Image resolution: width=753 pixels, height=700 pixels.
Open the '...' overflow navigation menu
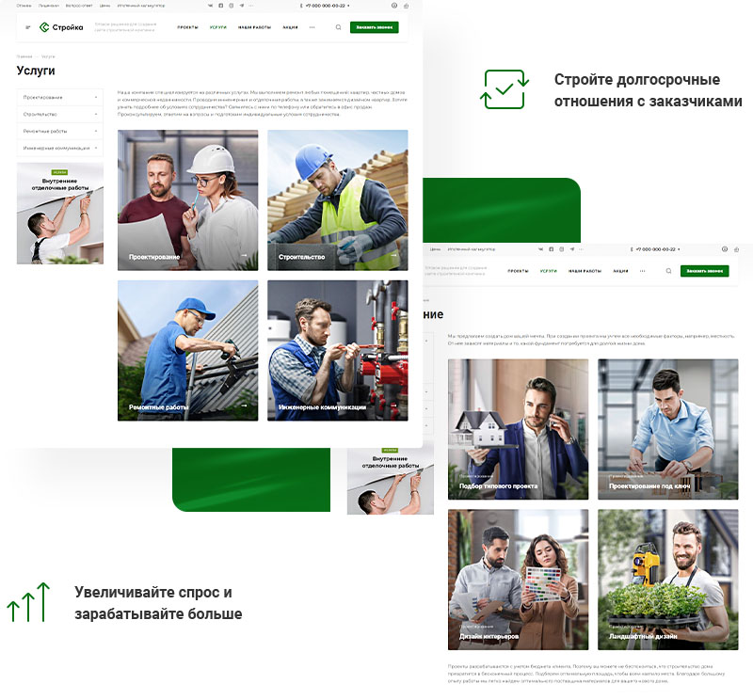click(312, 26)
